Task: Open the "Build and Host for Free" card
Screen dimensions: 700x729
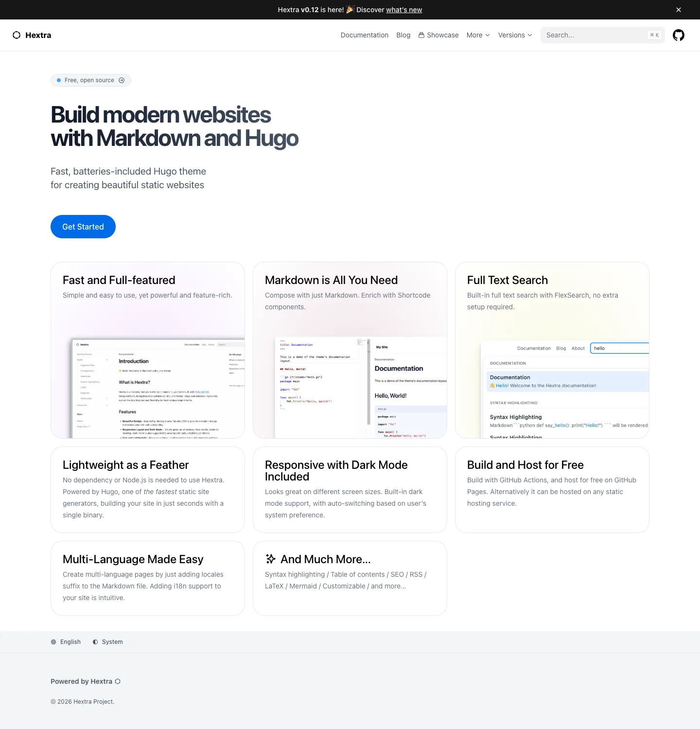Action: 552,490
